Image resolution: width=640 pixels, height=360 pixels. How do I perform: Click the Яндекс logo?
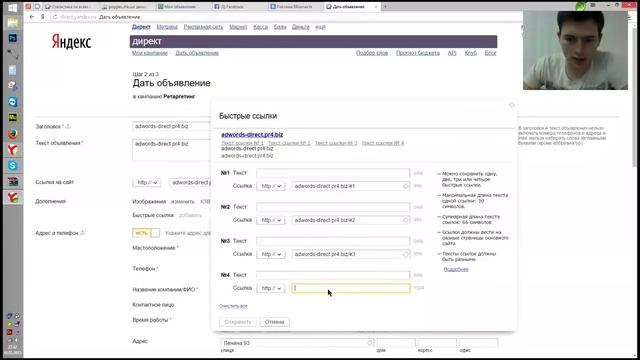[71, 42]
